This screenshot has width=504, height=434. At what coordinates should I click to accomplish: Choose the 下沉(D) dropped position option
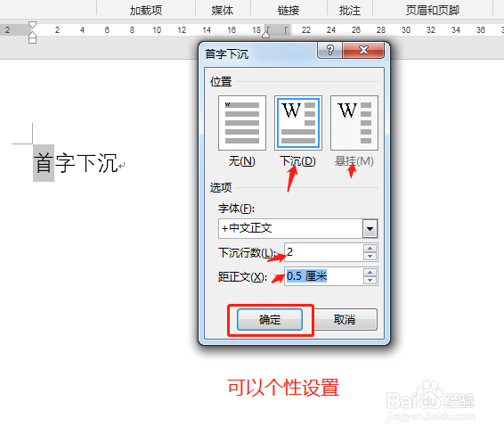298,123
